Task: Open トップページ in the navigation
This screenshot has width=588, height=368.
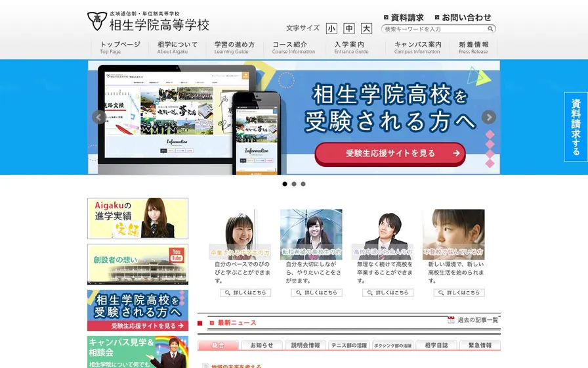Action: [120, 48]
